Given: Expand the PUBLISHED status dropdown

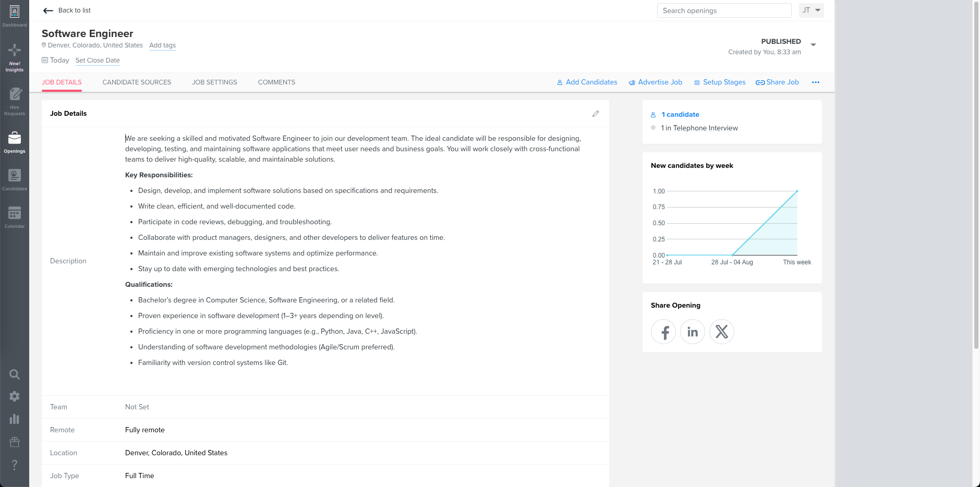Looking at the screenshot, I should pos(812,45).
